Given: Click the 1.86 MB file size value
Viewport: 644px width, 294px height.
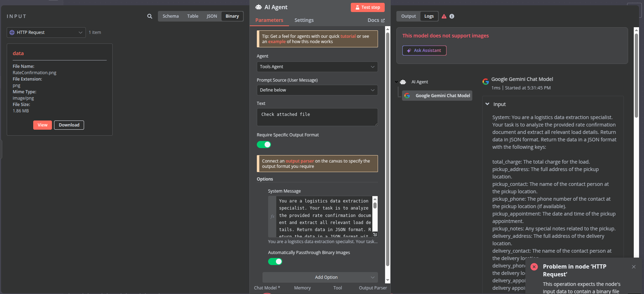Looking at the screenshot, I should pos(21,111).
